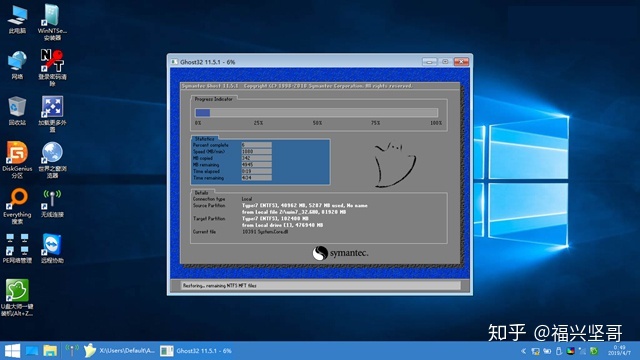Click the Restoring remaining NTFS MFT status
The height and width of the screenshot is (360, 640).
pos(220,286)
